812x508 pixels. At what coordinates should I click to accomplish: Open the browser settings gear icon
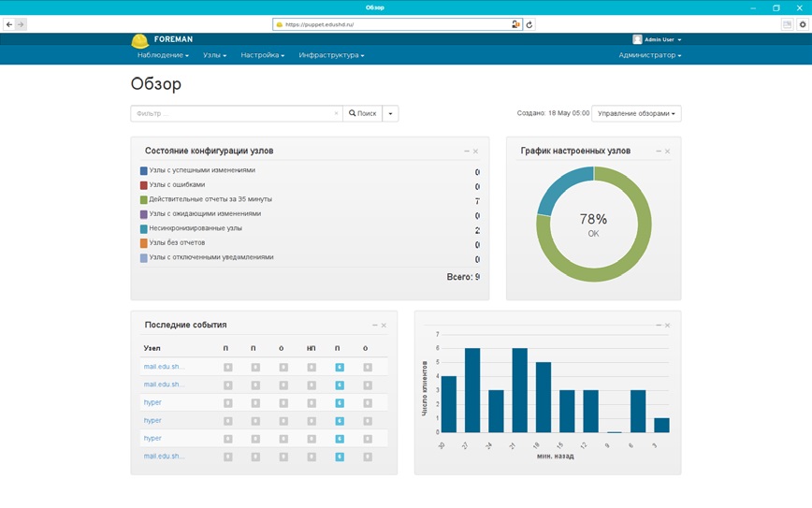803,24
